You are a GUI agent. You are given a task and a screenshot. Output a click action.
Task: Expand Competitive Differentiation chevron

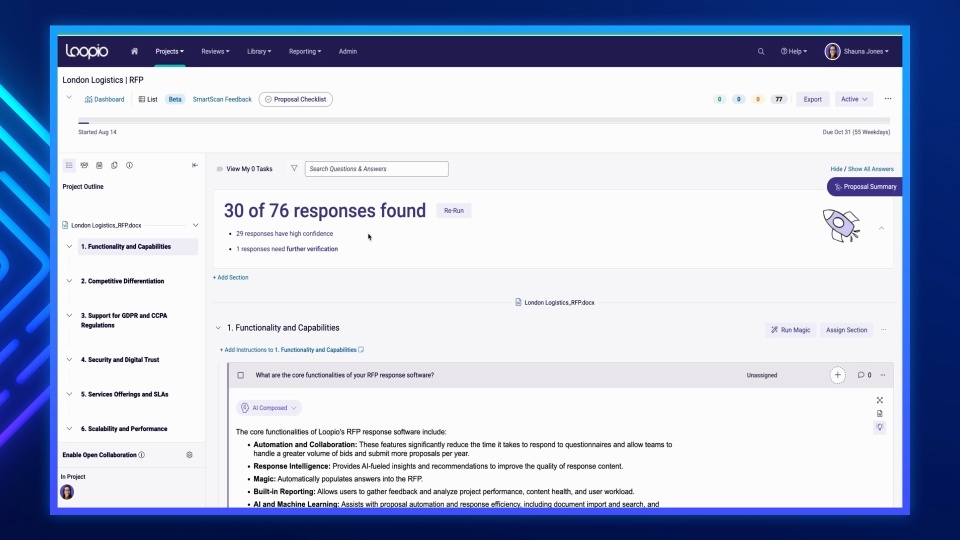tap(69, 281)
